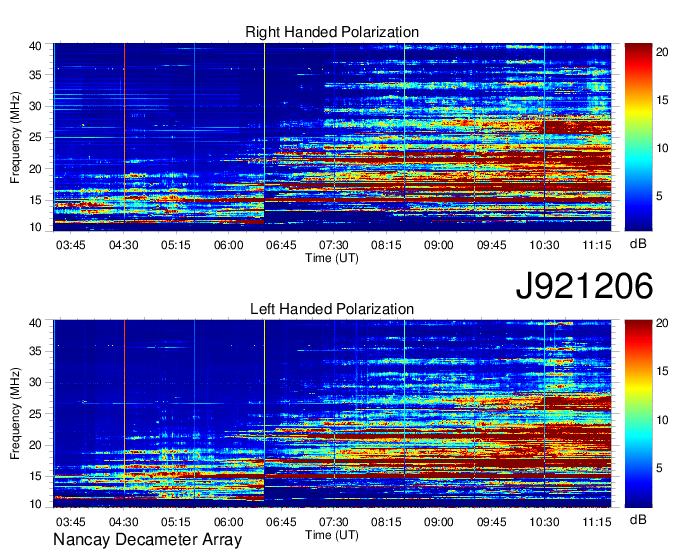This screenshot has width=680, height=552.
Task: Click the top colorbar's 'dB' unit label
Action: pos(638,244)
